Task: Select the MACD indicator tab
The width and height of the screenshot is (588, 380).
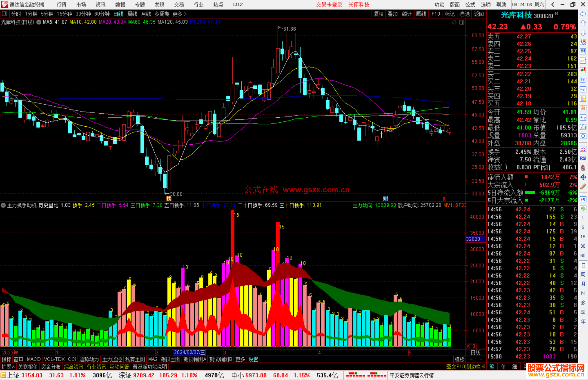Action: 33,359
